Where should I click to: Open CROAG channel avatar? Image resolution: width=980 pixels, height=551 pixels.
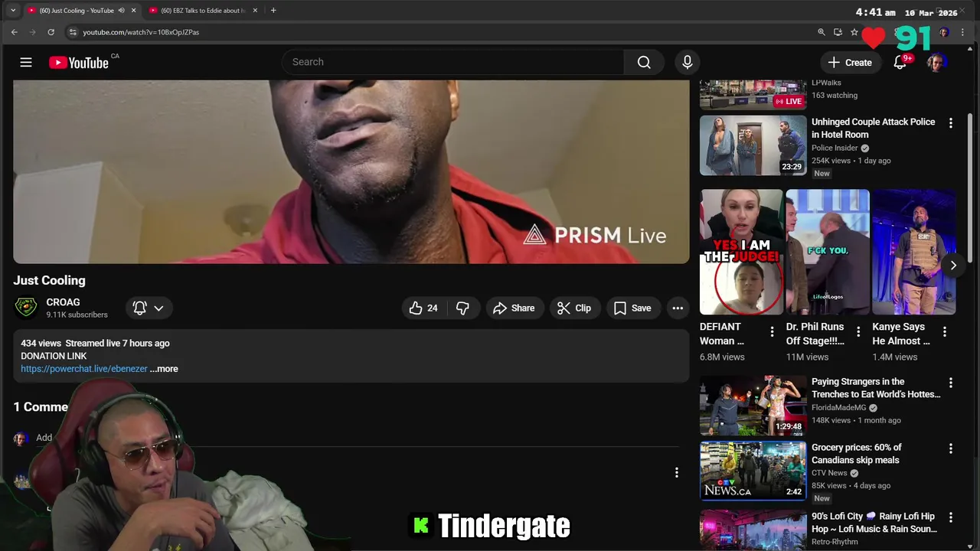[26, 308]
